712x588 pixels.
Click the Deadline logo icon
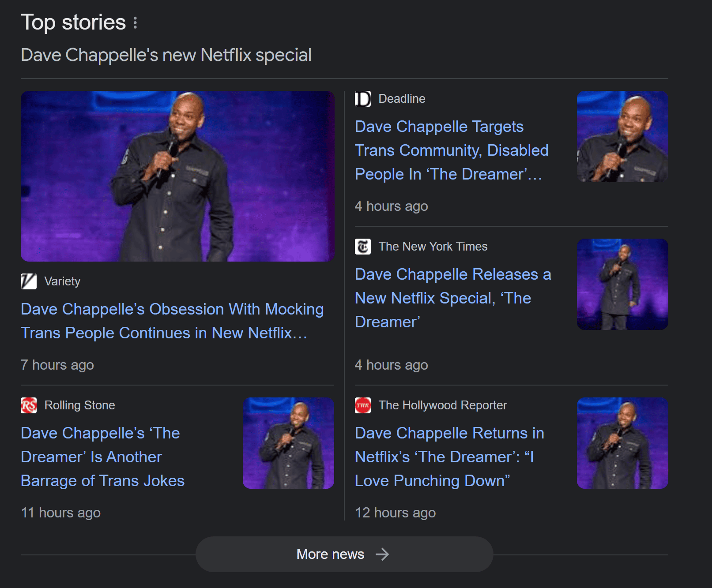pos(363,99)
